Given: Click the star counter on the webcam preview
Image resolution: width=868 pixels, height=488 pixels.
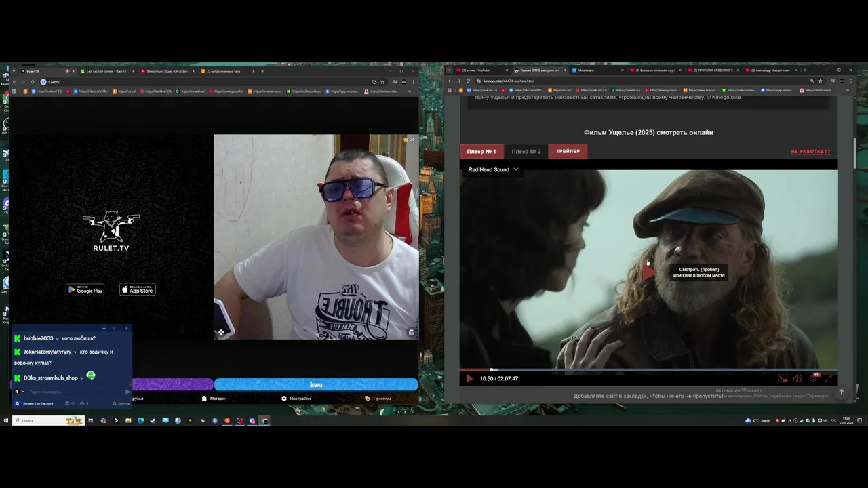Looking at the screenshot, I should coord(409,140).
